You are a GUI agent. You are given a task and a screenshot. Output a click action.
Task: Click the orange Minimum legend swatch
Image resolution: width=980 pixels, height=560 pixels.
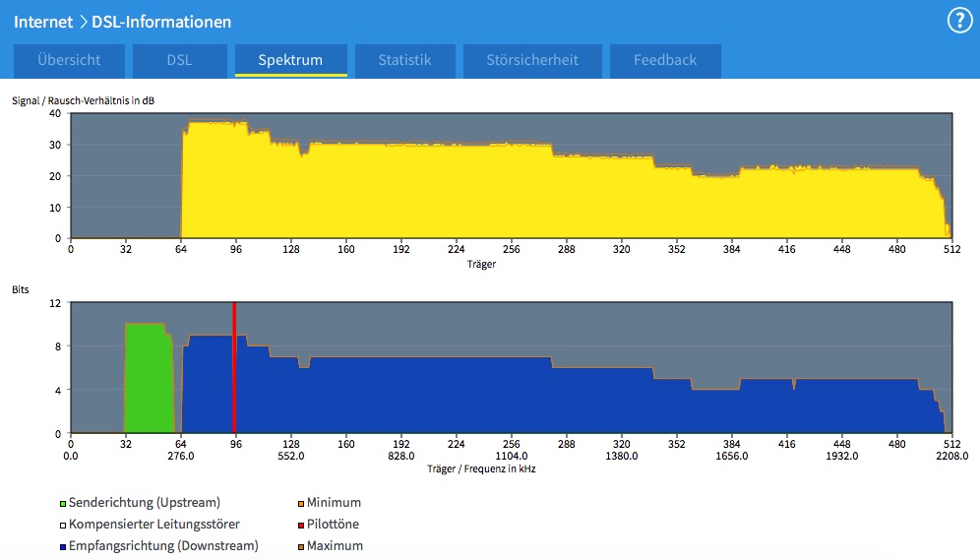tap(301, 504)
